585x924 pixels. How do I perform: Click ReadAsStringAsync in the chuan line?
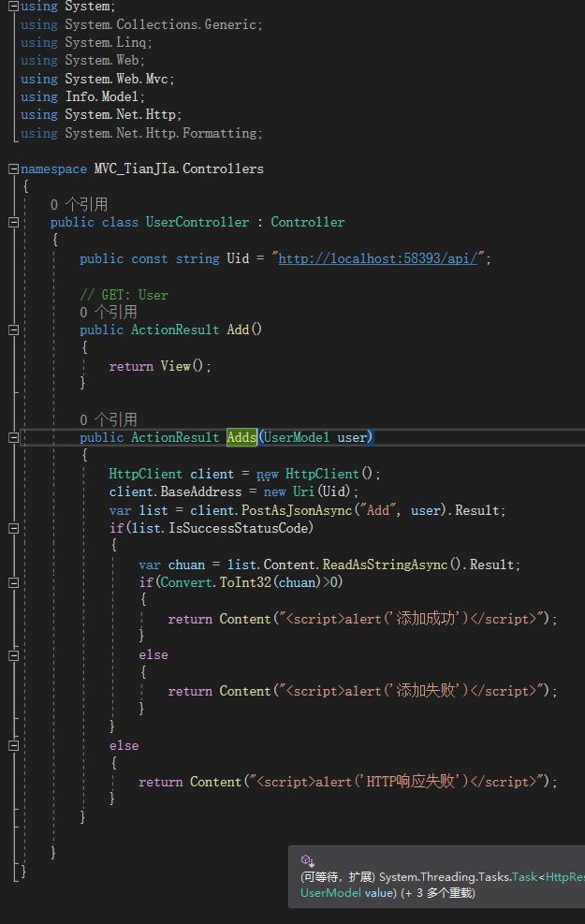coord(386,565)
